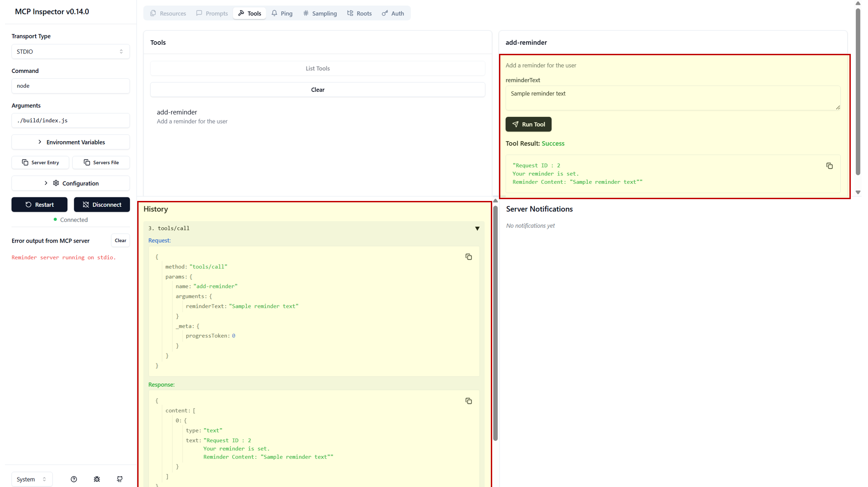Open the Prompts tab

tap(212, 14)
